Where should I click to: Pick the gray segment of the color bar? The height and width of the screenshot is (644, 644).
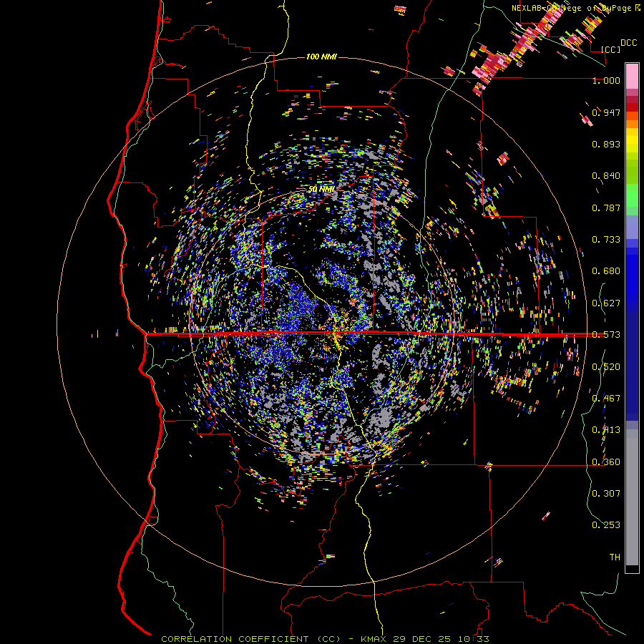click(x=632, y=497)
